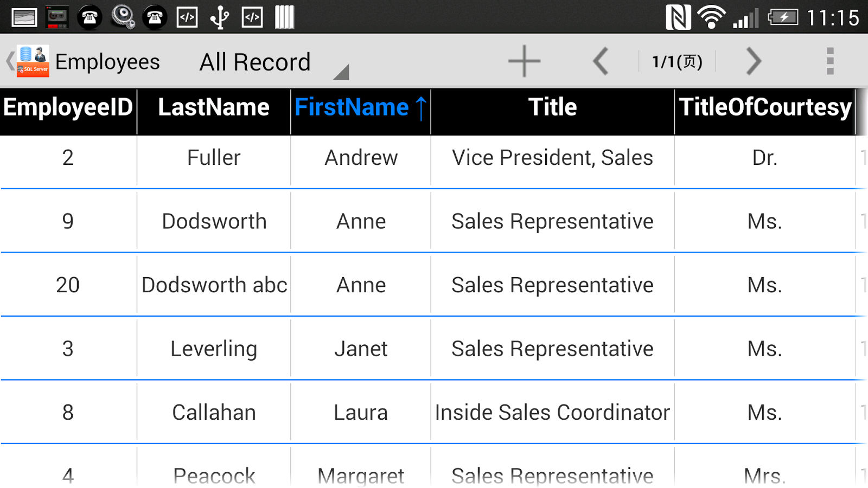Tap the Wi-Fi status icon
Screen dimensions: 868x488
pyautogui.click(x=711, y=17)
